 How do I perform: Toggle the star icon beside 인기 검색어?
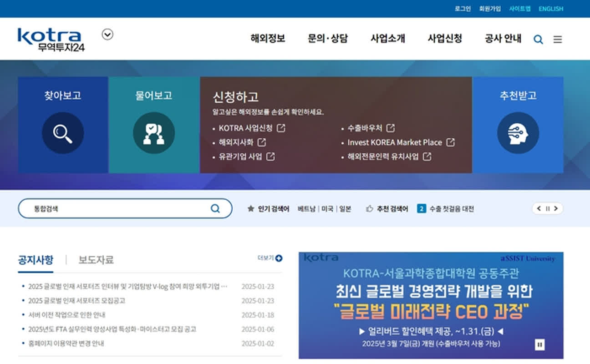coord(250,208)
